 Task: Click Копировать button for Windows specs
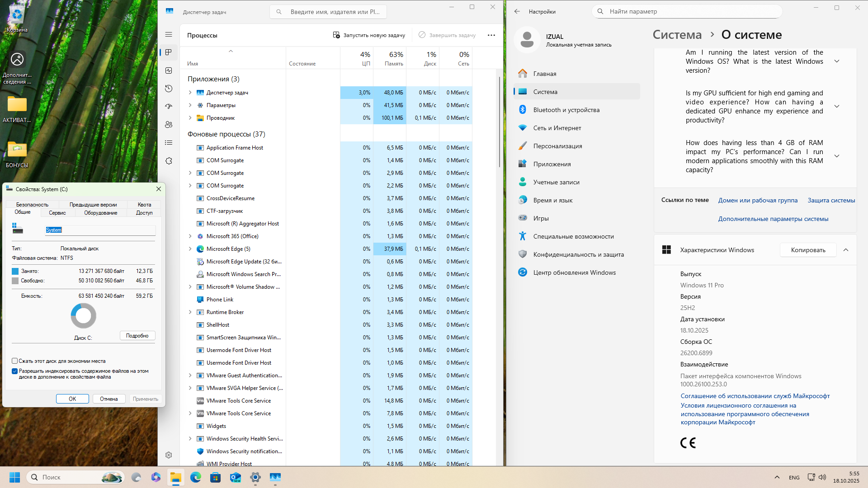click(808, 250)
